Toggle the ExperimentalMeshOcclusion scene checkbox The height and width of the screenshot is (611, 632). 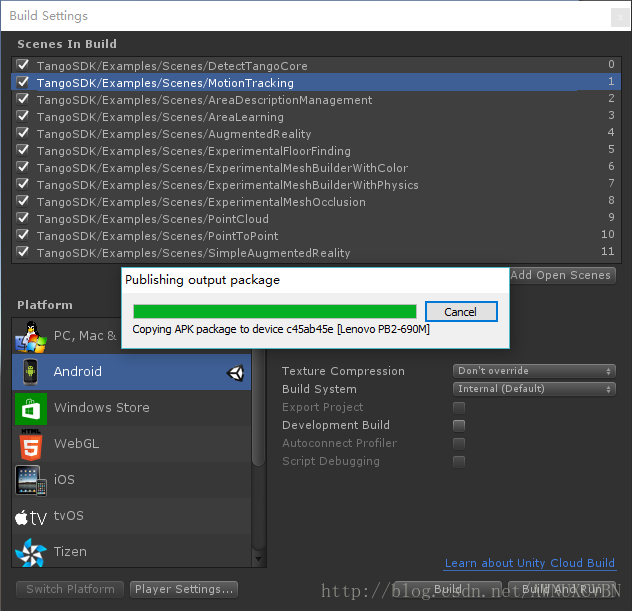[x=23, y=201]
